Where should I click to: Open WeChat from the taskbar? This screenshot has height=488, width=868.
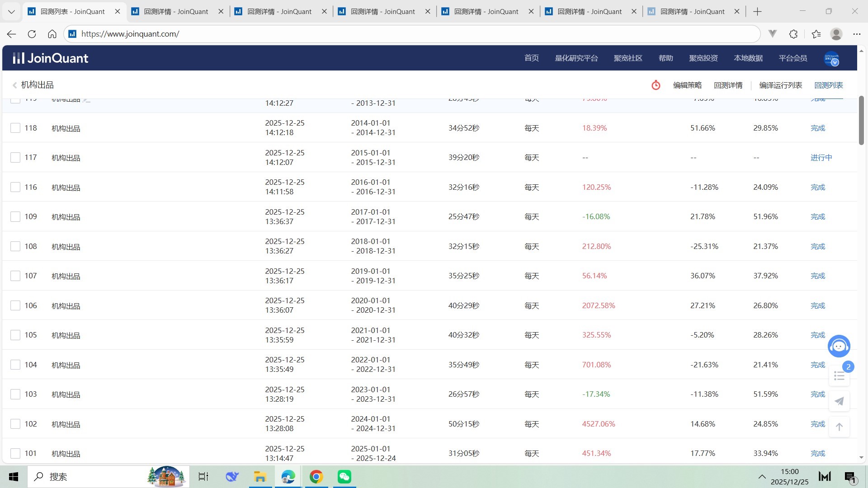(344, 477)
